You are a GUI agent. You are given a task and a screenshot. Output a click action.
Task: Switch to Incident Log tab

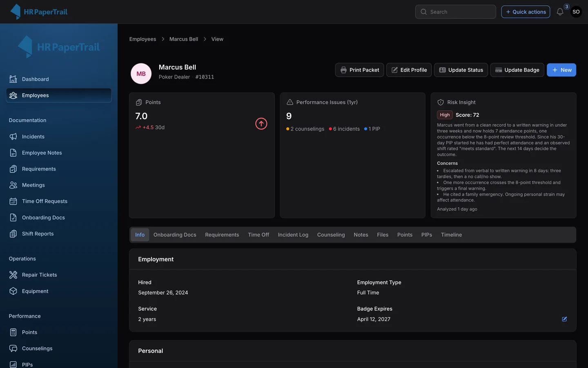(293, 235)
